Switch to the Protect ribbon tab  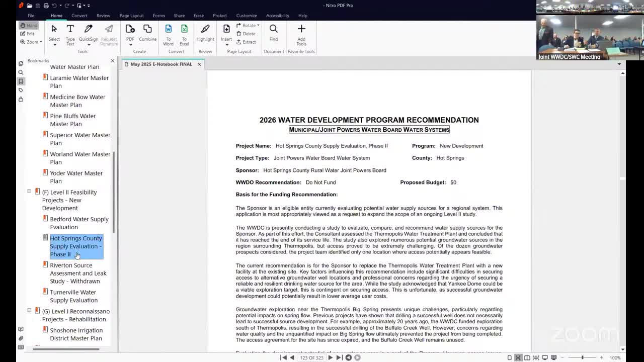[x=220, y=16]
